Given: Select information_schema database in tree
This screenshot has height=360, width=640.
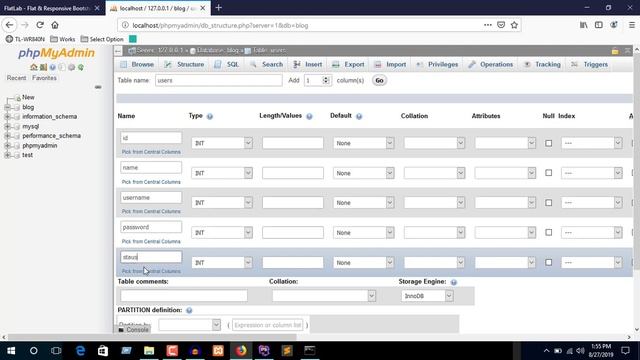Looking at the screenshot, I should (x=49, y=117).
